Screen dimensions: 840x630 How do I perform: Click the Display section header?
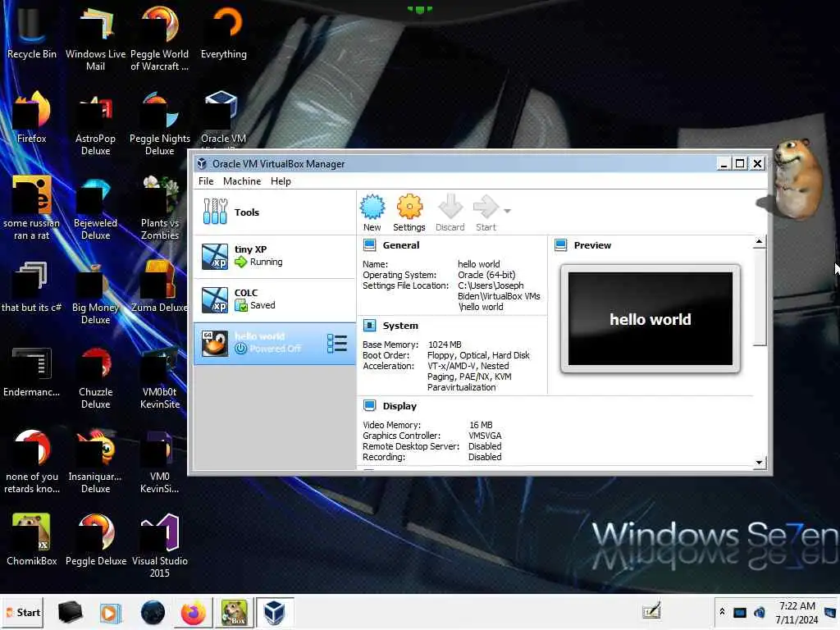point(399,406)
